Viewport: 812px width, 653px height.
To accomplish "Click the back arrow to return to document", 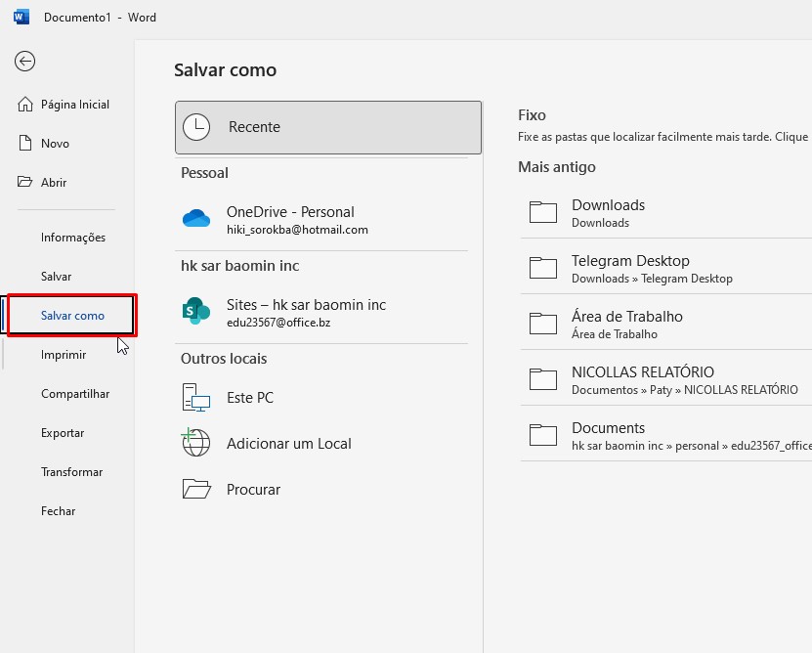I will 24,62.
